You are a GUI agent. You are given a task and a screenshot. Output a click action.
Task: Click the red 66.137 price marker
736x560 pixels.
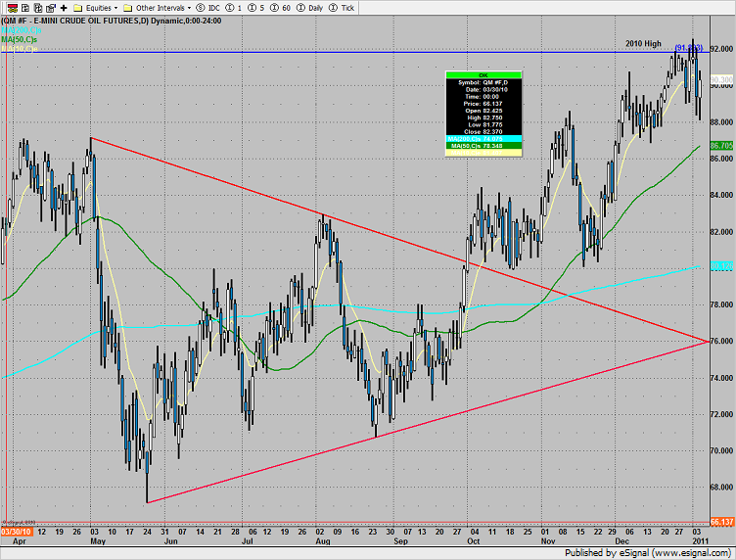click(x=721, y=523)
